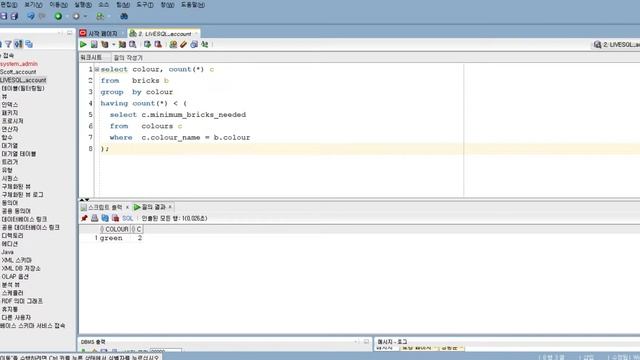Click the SQL link in query result toolbar
This screenshot has width=640, height=360.
click(128, 218)
